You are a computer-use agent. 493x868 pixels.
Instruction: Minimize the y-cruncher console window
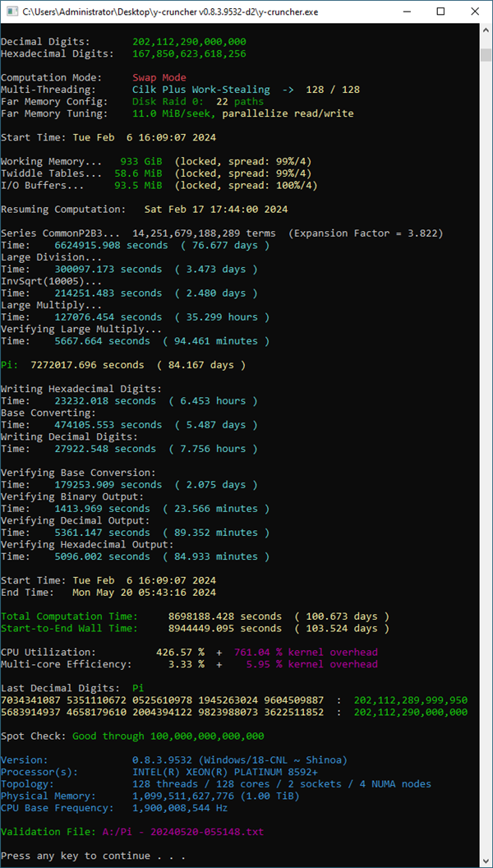point(407,12)
